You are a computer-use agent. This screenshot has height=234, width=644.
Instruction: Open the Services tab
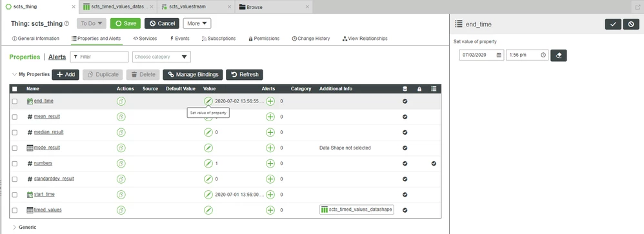click(x=145, y=39)
